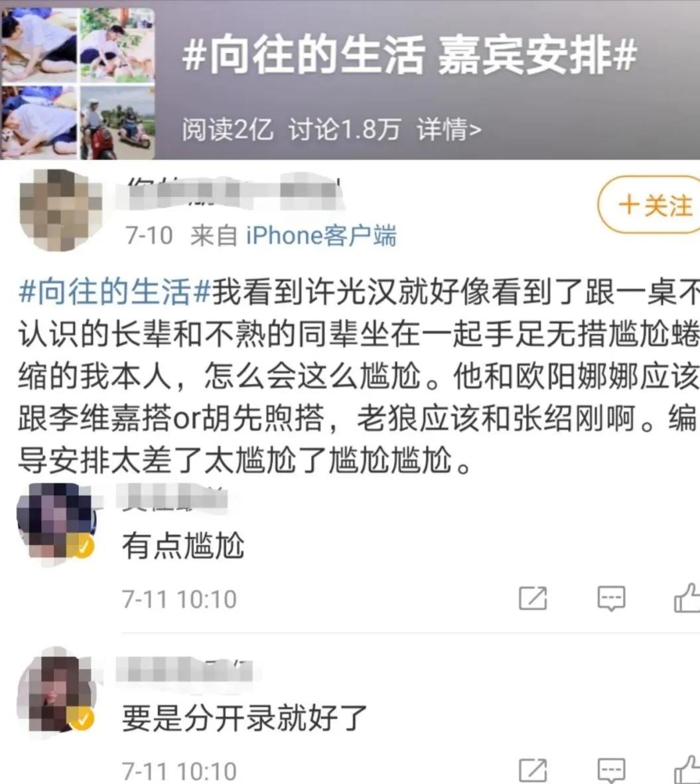Image resolution: width=700 pixels, height=784 pixels.
Task: Open the first commenter's verified avatar
Action: pos(56,524)
